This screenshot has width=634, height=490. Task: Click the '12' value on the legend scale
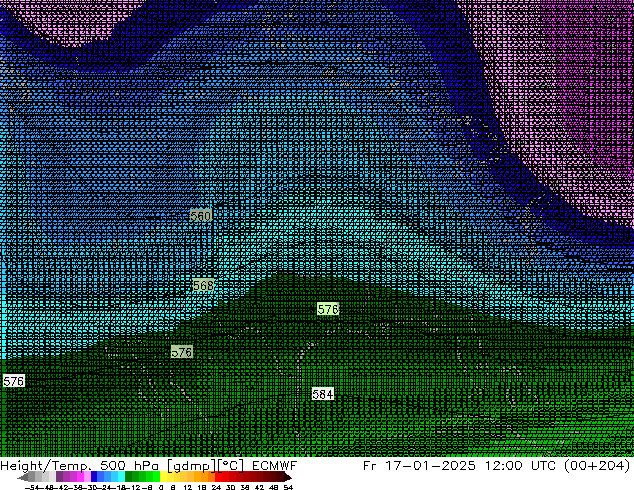[x=188, y=487]
